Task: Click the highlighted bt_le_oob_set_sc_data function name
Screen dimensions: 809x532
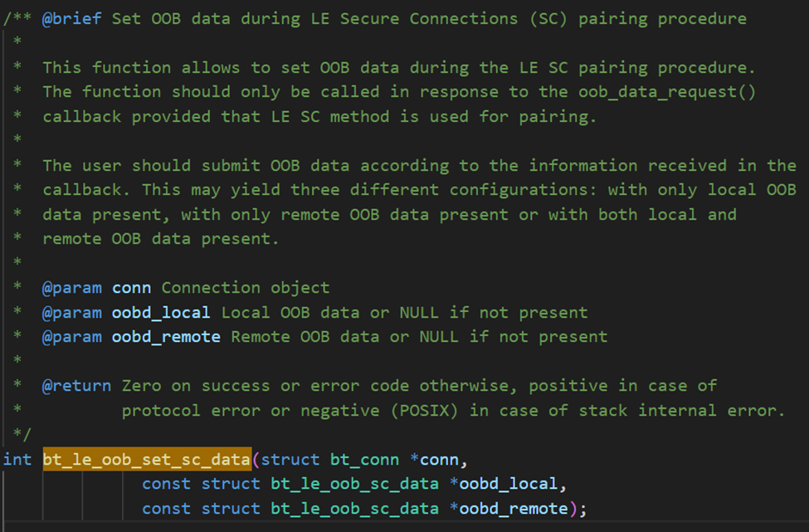Action: (146, 459)
